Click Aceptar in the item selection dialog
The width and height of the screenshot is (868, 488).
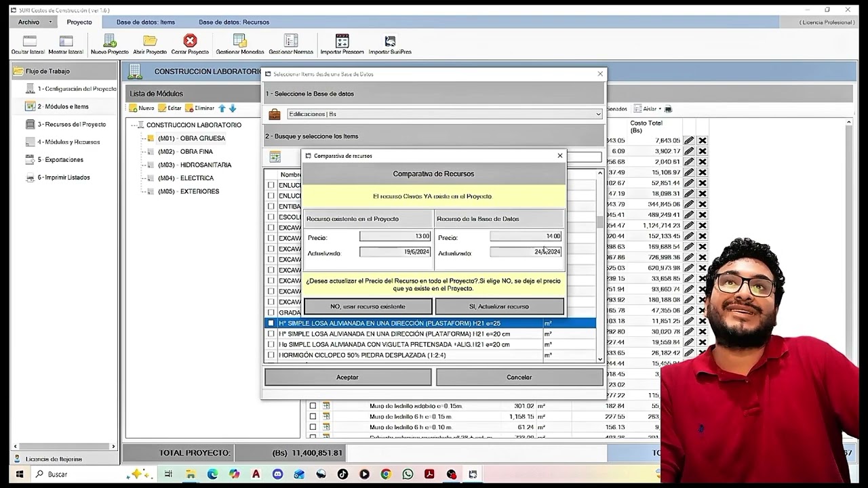(348, 377)
